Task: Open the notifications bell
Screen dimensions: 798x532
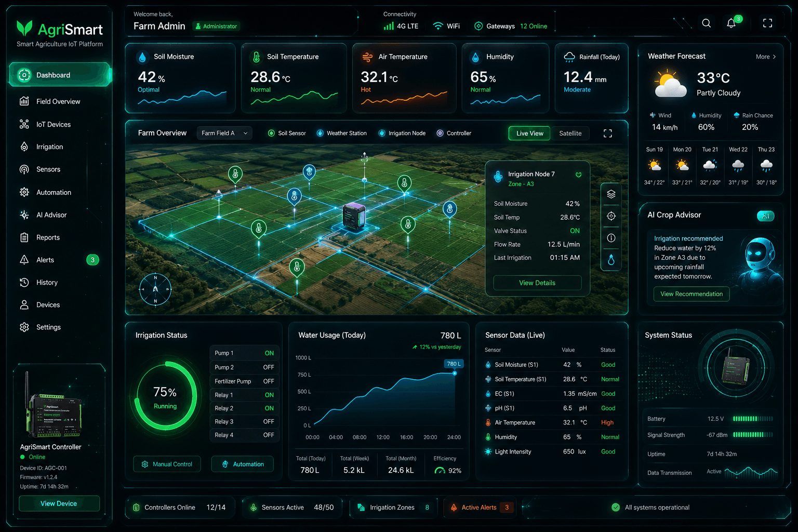Action: pos(731,23)
